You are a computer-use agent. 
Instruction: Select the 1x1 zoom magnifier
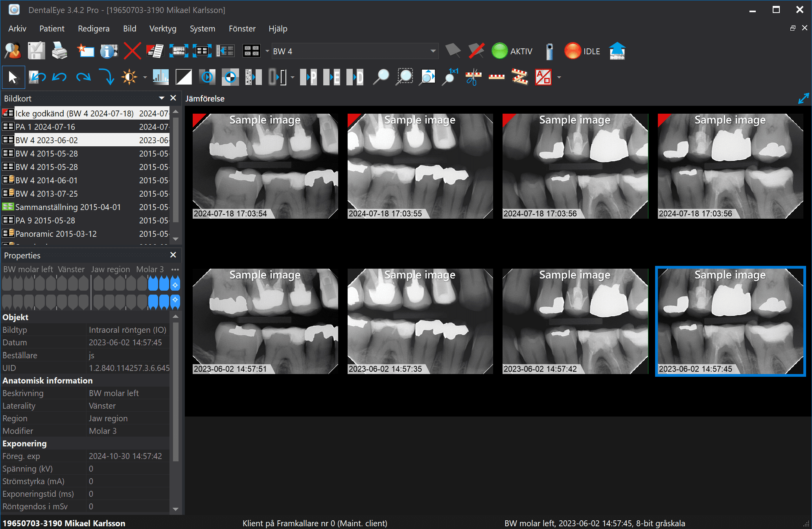450,77
